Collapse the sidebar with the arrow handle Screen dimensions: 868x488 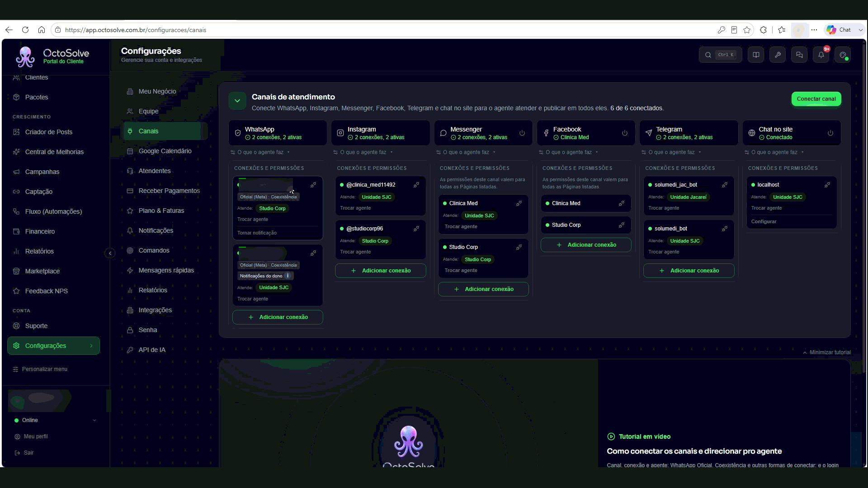click(x=110, y=253)
